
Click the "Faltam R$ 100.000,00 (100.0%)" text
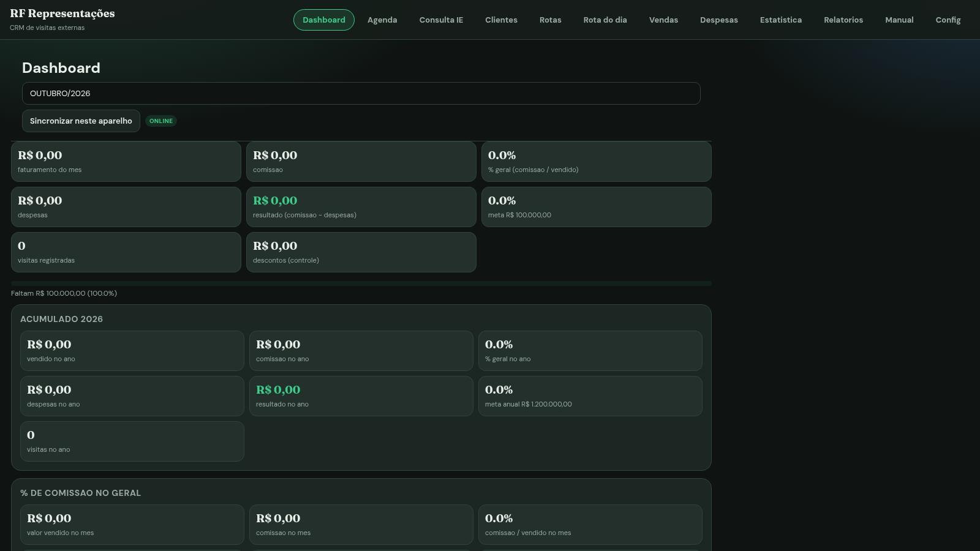[64, 294]
